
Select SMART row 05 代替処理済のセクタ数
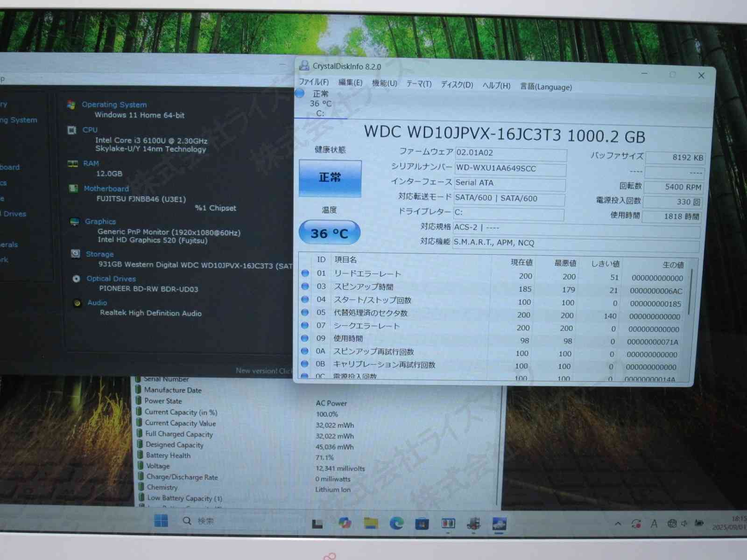point(493,314)
